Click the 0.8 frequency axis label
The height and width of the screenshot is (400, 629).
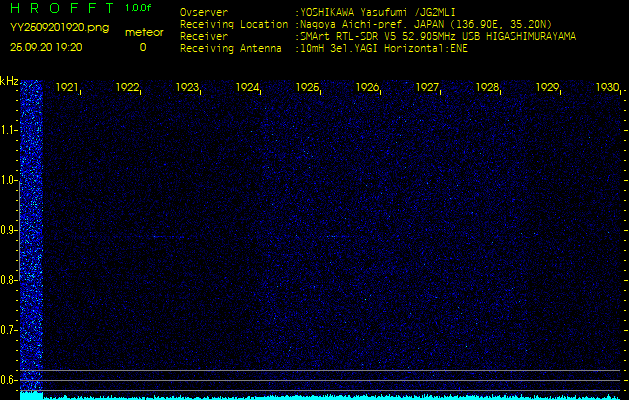[x=9, y=280]
